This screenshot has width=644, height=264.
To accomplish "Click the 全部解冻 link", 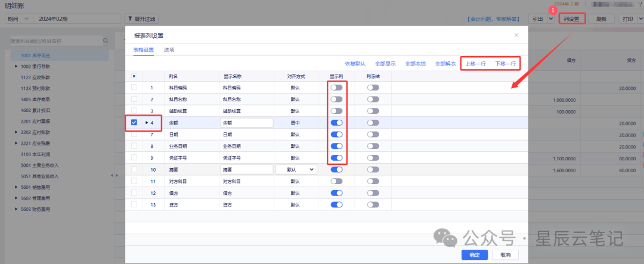I will click(445, 64).
